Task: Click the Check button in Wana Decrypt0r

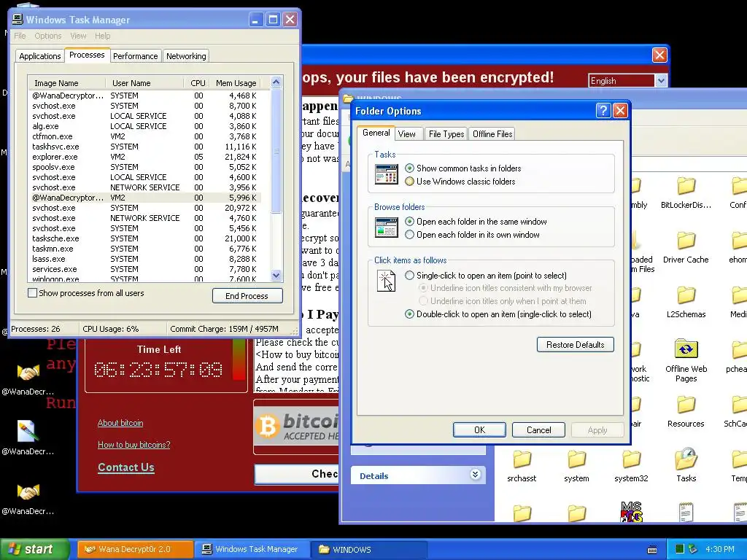Action: (297, 474)
